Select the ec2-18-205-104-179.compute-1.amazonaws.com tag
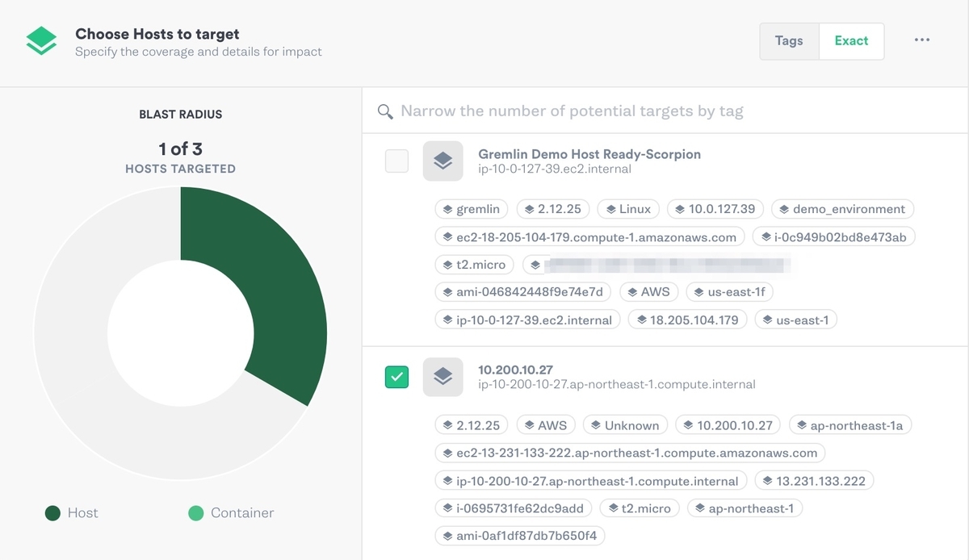The height and width of the screenshot is (560, 969). coord(589,237)
